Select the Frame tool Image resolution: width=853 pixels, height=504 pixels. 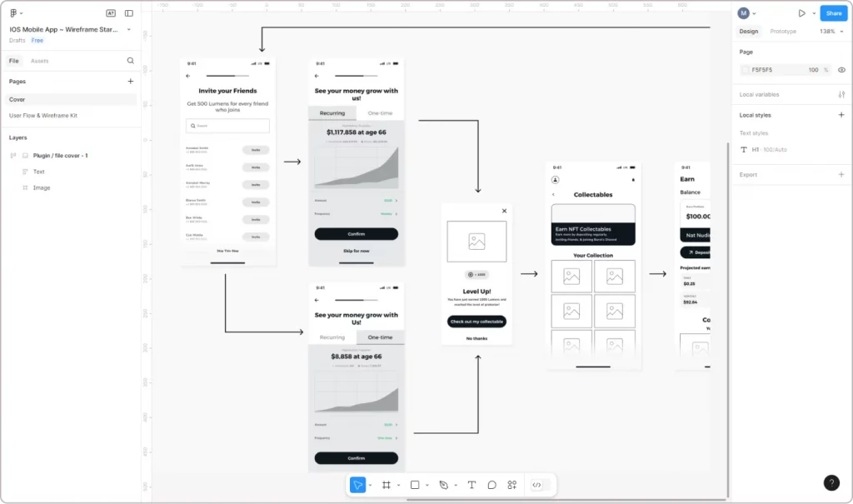(x=387, y=485)
